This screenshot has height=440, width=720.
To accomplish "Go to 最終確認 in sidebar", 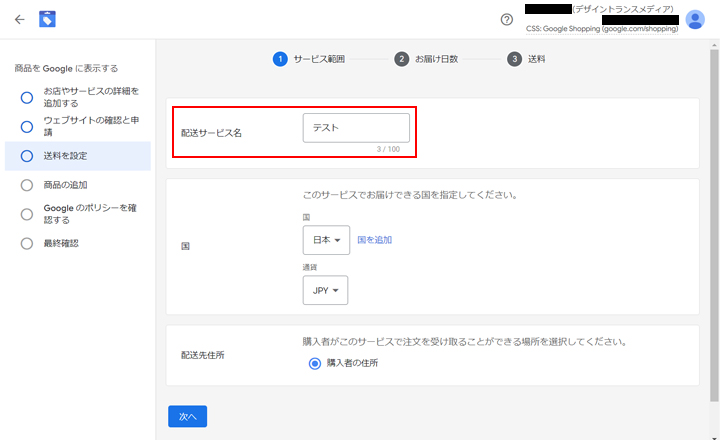I will click(60, 243).
